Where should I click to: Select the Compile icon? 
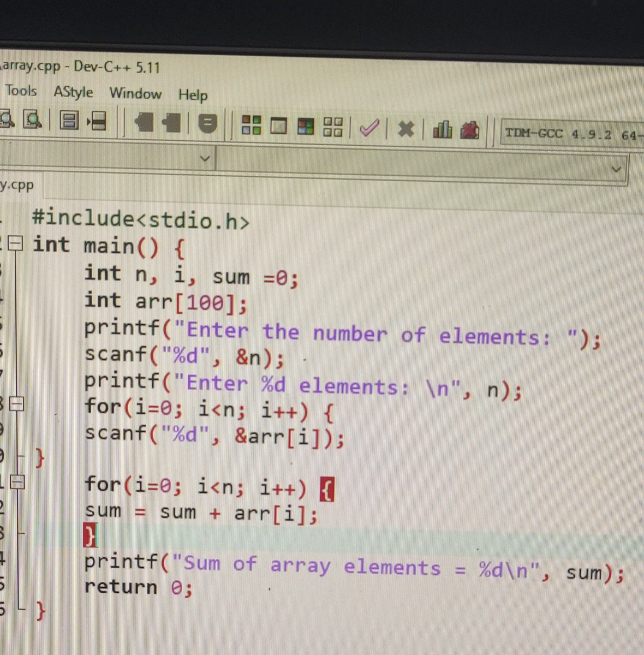252,127
